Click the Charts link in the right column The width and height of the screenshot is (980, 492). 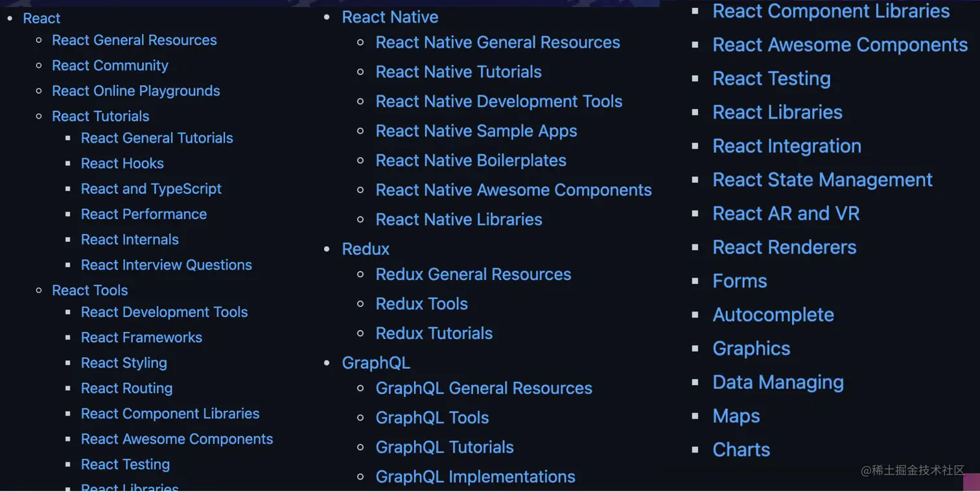pos(740,449)
